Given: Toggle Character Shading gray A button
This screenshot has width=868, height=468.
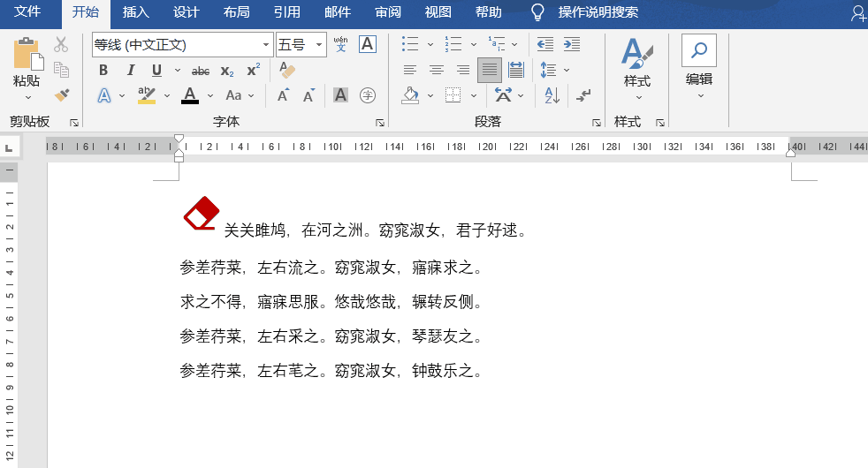Looking at the screenshot, I should point(340,95).
